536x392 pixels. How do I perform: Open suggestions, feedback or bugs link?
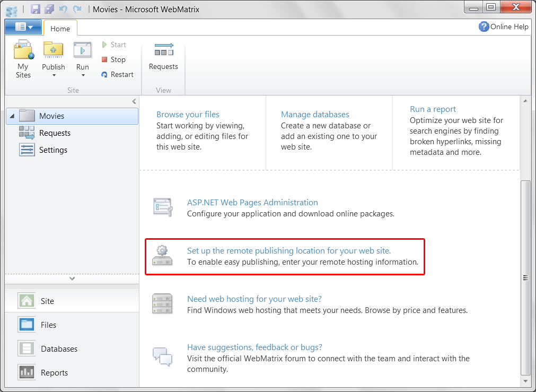tap(254, 347)
